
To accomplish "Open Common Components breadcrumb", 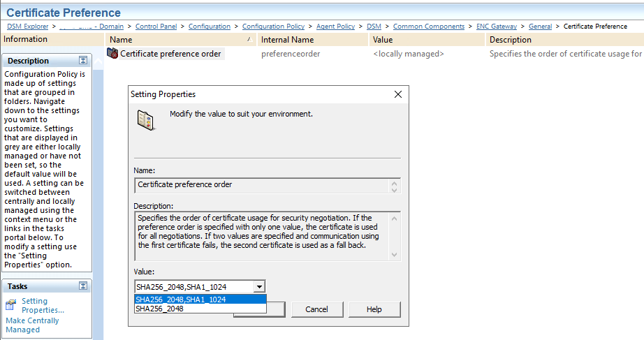I will pyautogui.click(x=429, y=27).
